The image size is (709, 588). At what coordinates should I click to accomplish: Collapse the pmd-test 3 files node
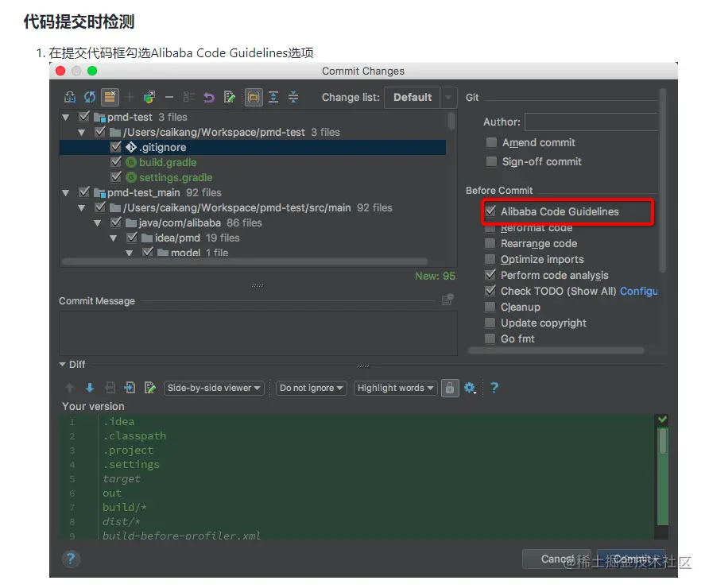pos(65,117)
